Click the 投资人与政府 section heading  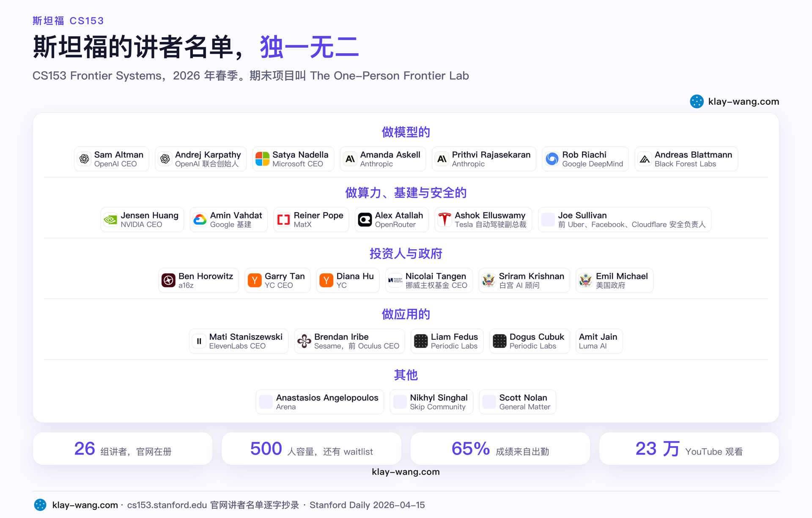pyautogui.click(x=406, y=254)
